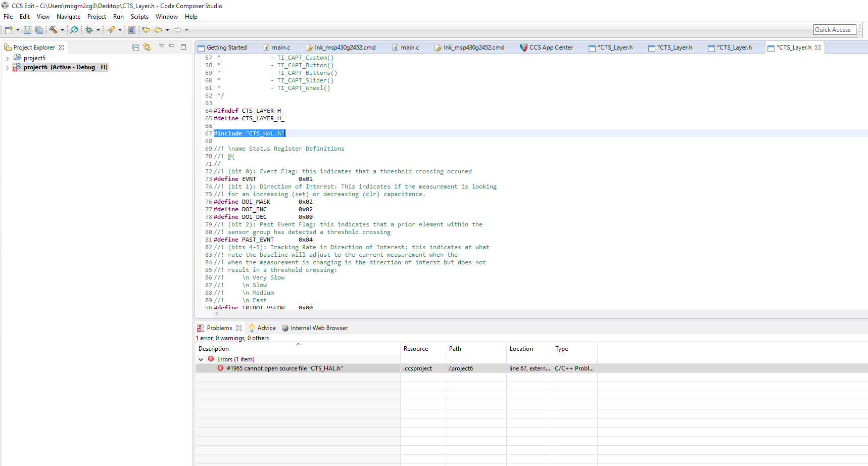Viewport: 868px width, 466px height.
Task: Expand the project5 tree node
Action: pyautogui.click(x=7, y=59)
